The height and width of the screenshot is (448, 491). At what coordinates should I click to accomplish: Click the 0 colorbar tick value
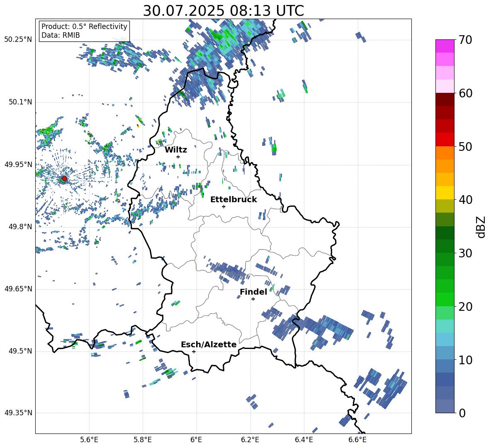coord(462,413)
